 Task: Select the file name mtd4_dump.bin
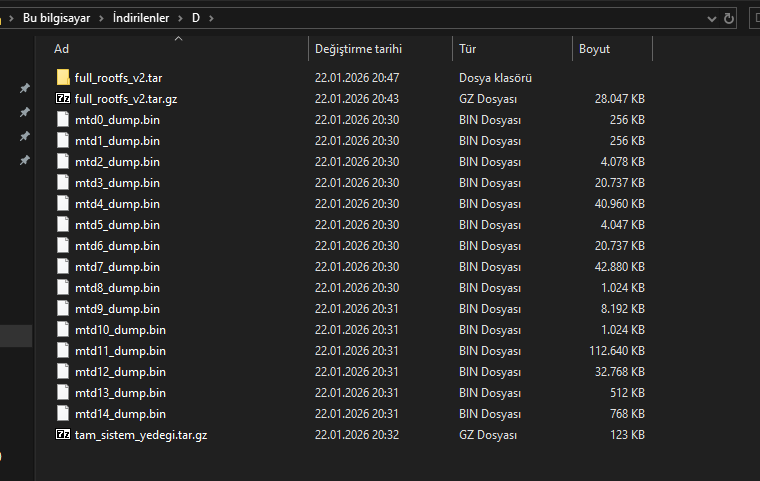click(x=117, y=204)
